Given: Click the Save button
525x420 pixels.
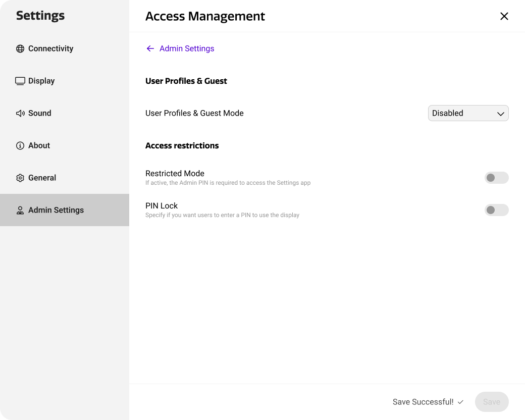Looking at the screenshot, I should point(491,402).
